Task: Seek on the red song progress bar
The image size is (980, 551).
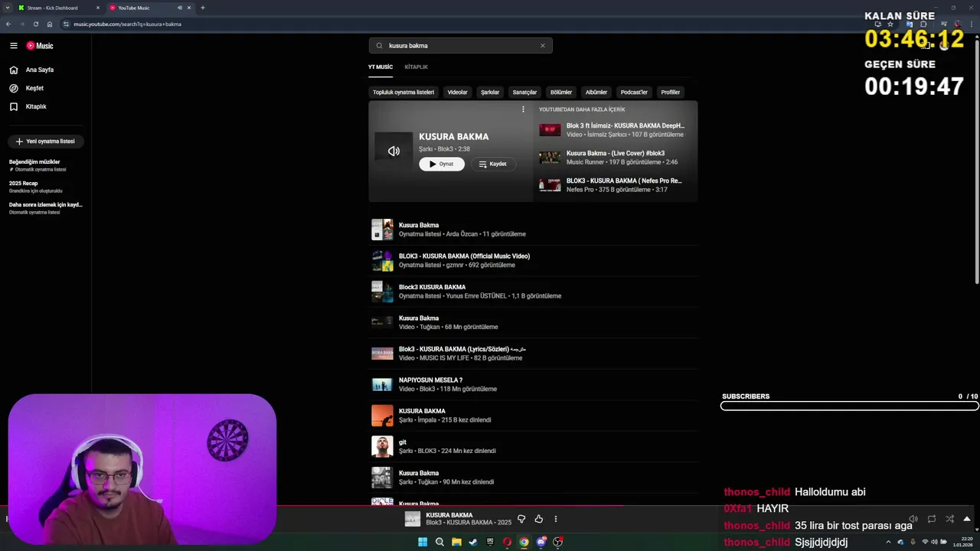Action: tap(312, 506)
